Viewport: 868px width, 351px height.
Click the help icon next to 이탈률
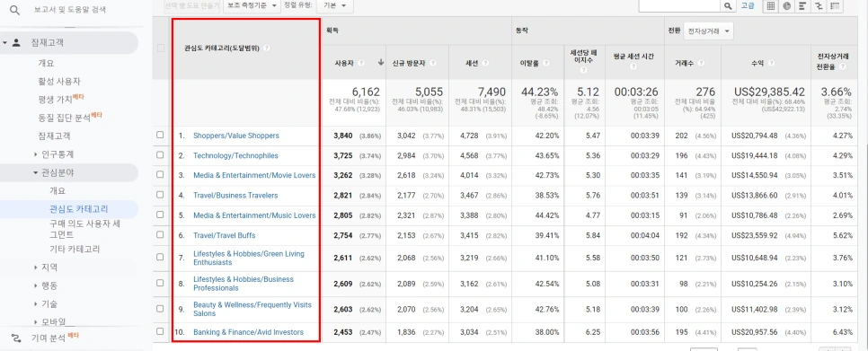click(547, 63)
